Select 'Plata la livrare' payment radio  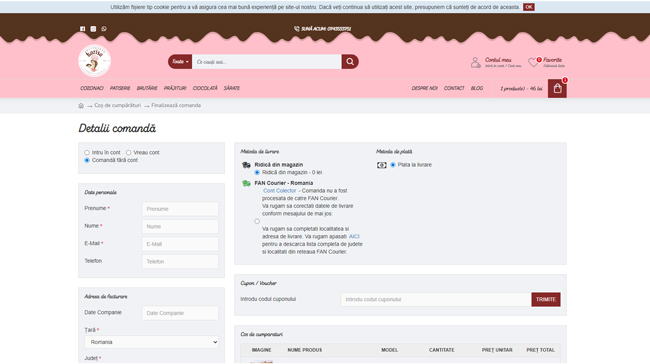pos(393,165)
